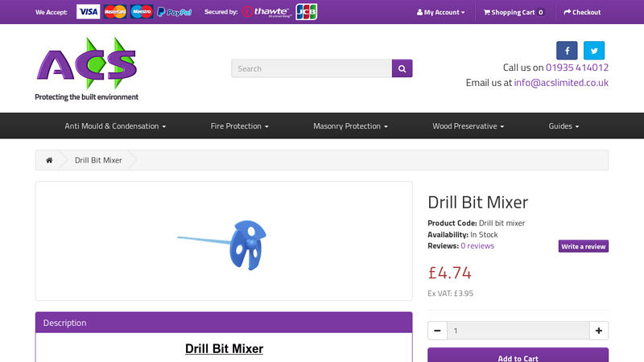Open the ACS Twitter page icon
This screenshot has width=644, height=362.
point(594,51)
